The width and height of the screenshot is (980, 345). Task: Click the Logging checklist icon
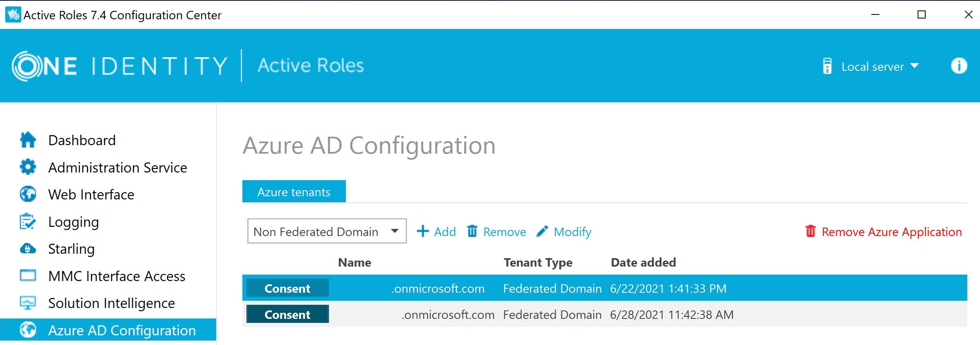pyautogui.click(x=28, y=222)
